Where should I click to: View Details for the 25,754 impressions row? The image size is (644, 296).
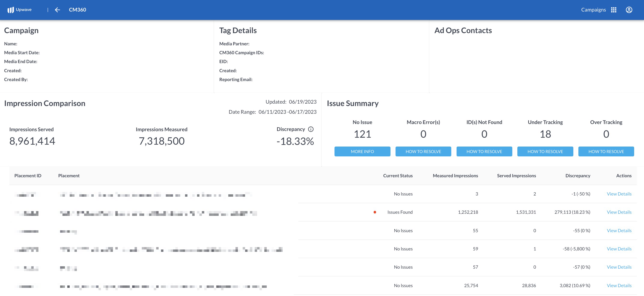click(x=619, y=285)
